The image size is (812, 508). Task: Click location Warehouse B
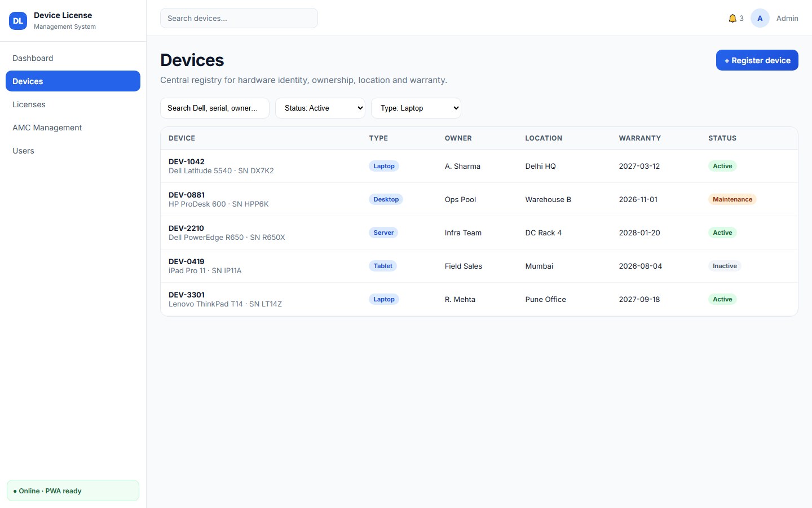(548, 199)
